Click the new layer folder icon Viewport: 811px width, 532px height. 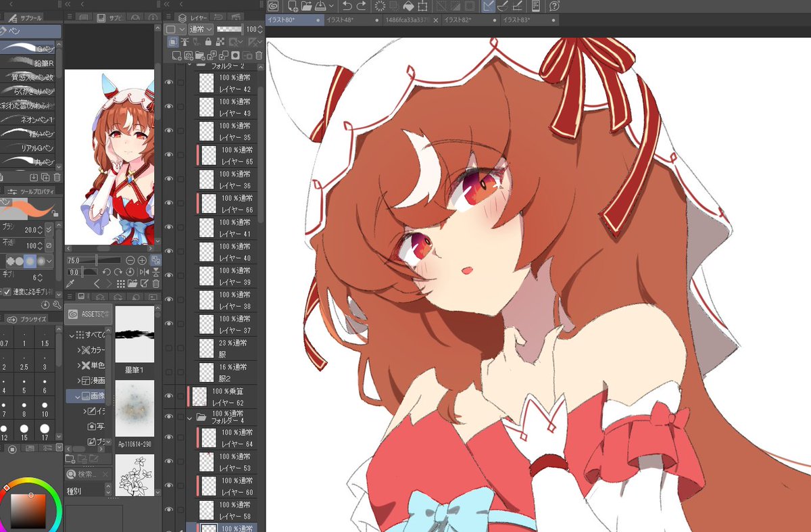(x=200, y=55)
